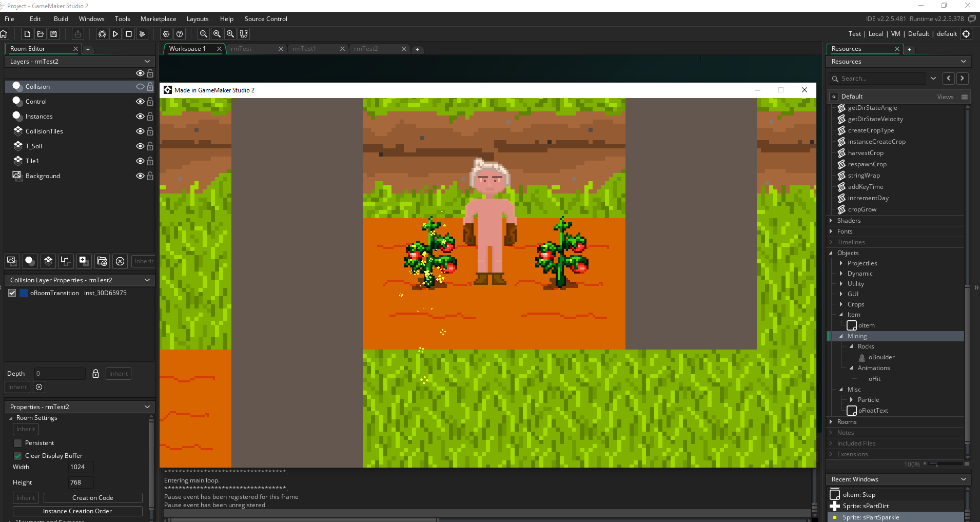Delete the selected layer with the X icon
Viewport: 980px width, 522px height.
tap(120, 261)
